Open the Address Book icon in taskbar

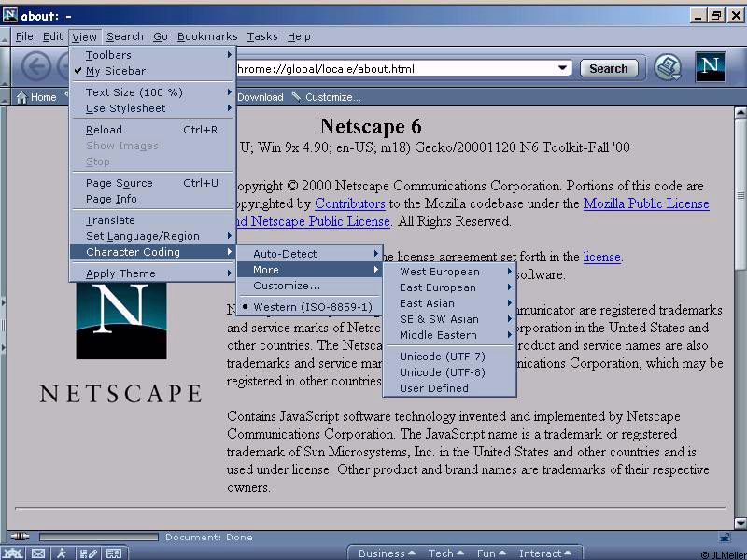point(114,553)
